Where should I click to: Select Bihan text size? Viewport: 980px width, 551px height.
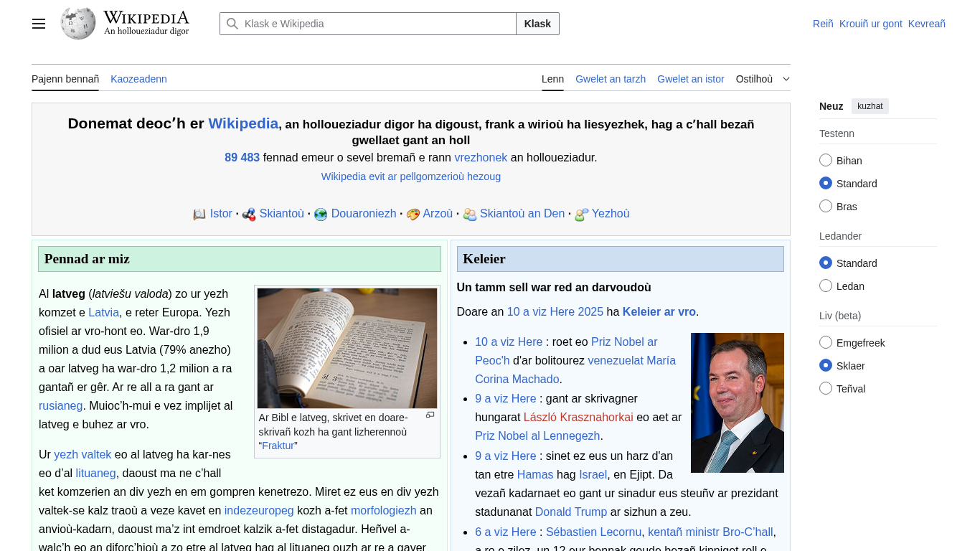(826, 160)
